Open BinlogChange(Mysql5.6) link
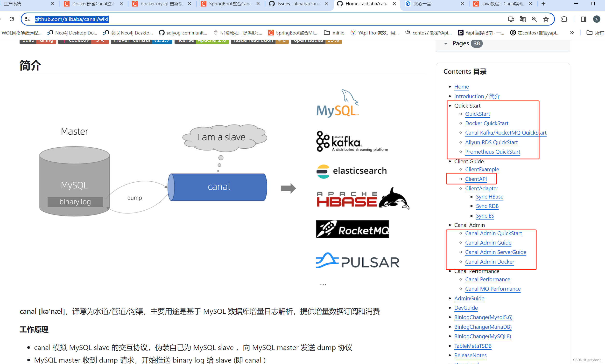 [483, 317]
